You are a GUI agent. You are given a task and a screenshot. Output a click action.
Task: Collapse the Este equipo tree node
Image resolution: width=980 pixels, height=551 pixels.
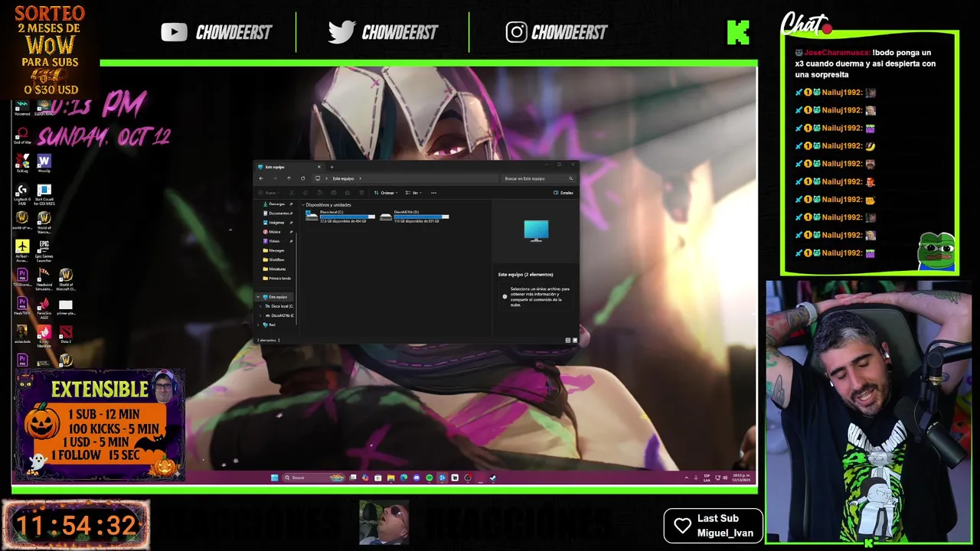pos(258,297)
